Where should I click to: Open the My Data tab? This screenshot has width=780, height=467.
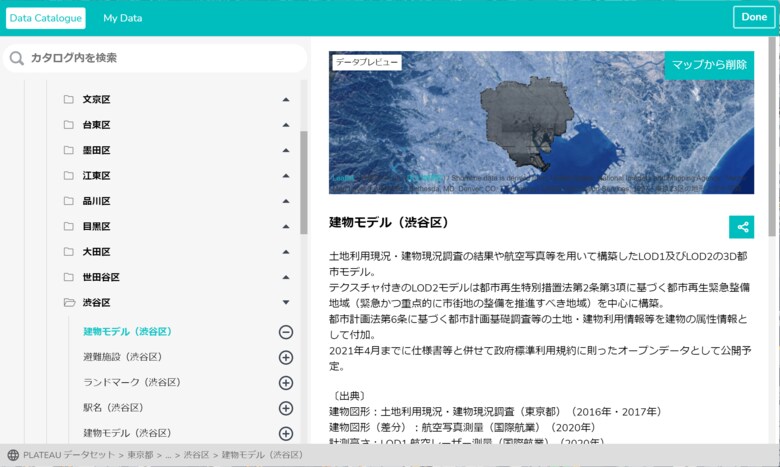point(122,18)
